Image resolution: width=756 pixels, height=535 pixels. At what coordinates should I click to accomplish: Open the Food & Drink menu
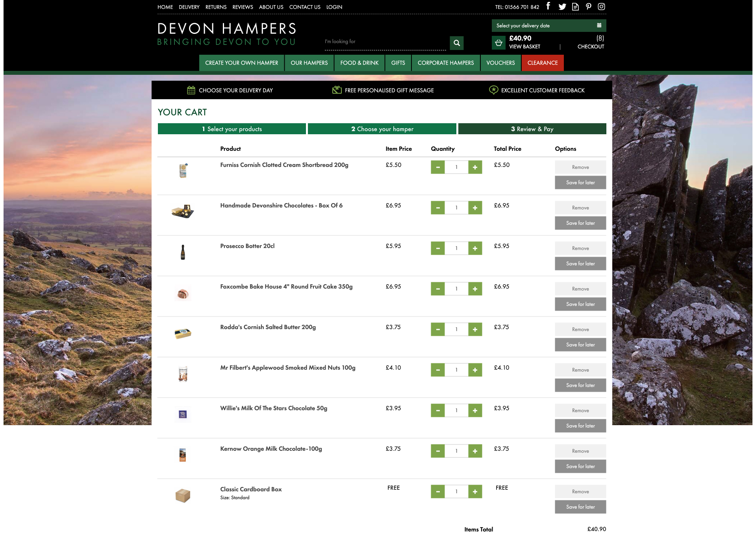coord(359,63)
